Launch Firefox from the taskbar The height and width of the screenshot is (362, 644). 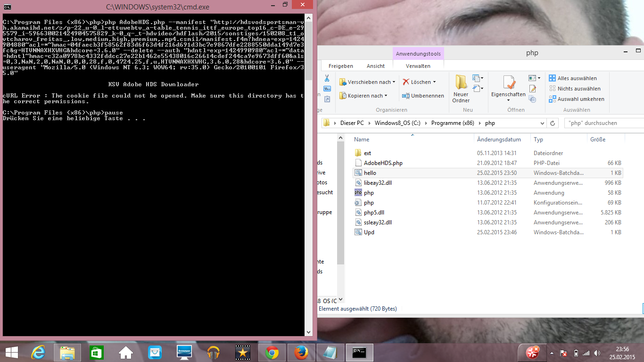[301, 353]
